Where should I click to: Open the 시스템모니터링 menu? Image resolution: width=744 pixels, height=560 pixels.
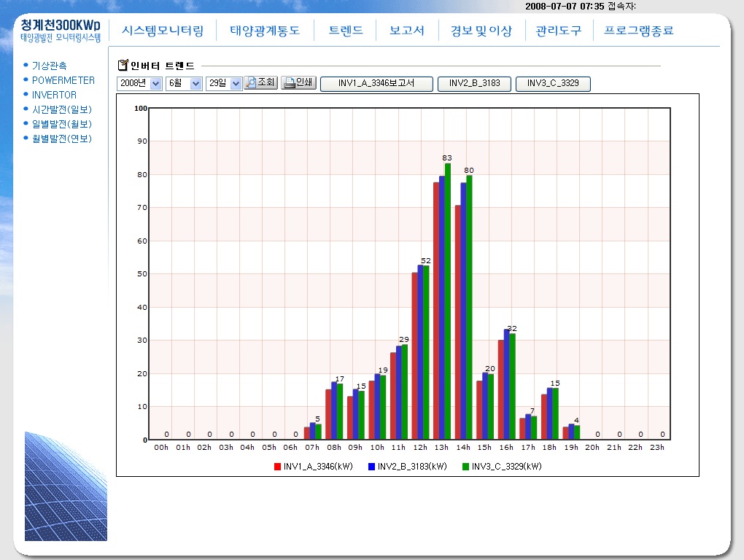163,31
